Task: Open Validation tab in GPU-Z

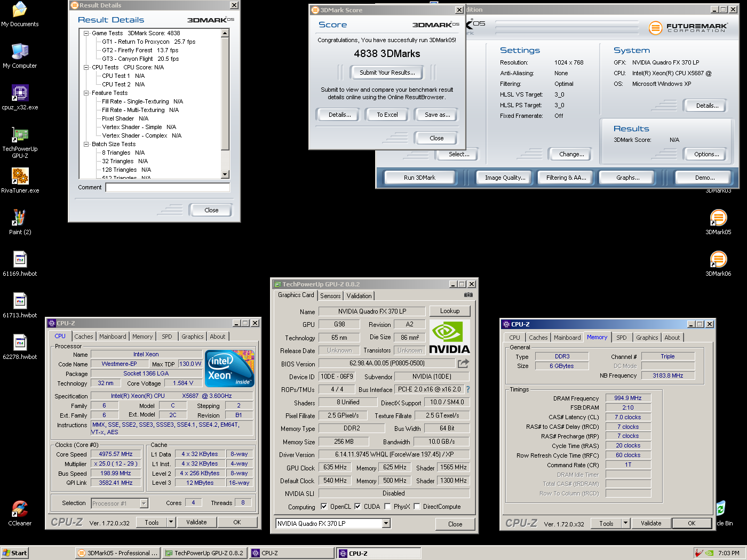Action: click(359, 295)
